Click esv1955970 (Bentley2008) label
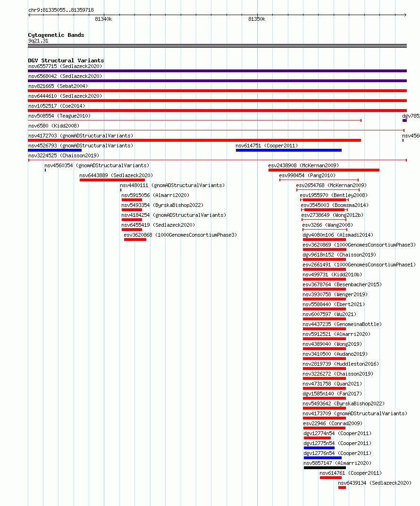420x506 pixels. [x=334, y=195]
